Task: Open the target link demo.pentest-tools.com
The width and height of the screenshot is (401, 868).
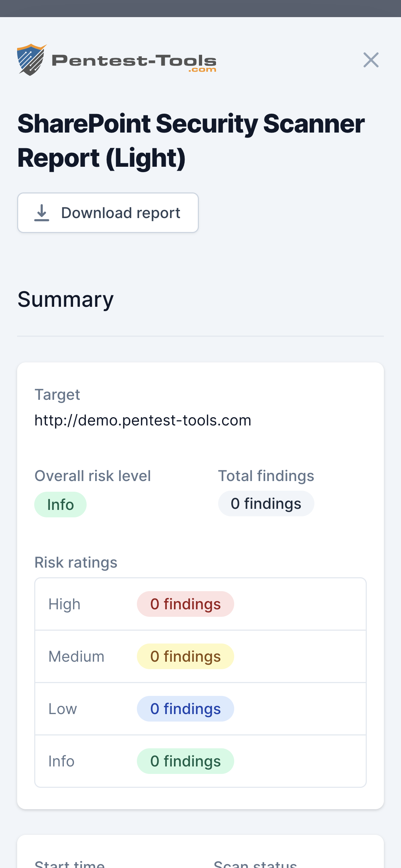Action: pos(143,420)
